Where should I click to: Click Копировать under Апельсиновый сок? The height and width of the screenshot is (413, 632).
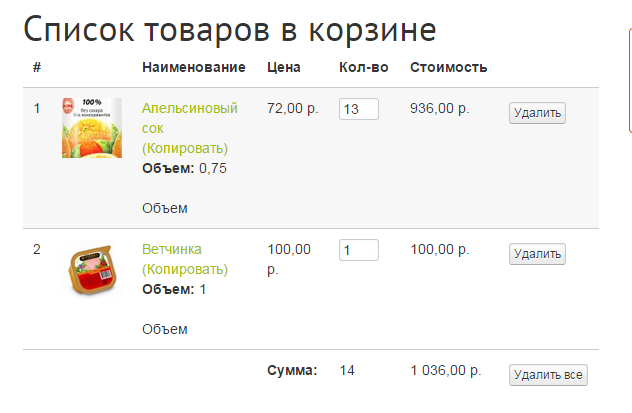coord(185,148)
